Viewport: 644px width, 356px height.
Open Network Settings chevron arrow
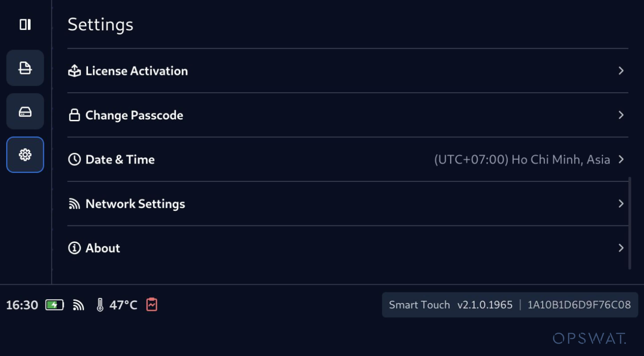tap(621, 203)
